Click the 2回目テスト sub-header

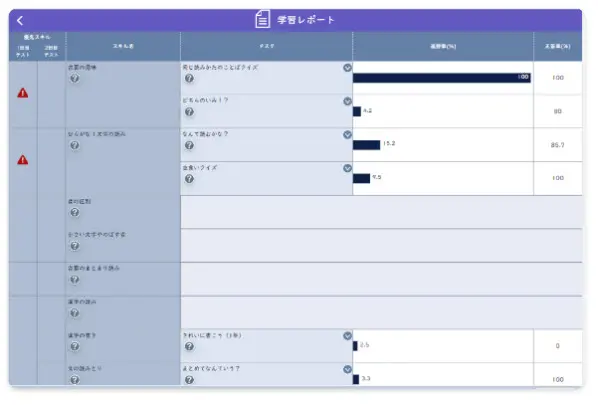point(51,51)
